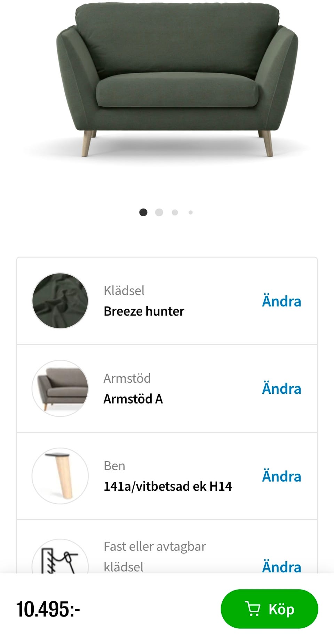Open the Breeze hunter upholstery option

click(144, 311)
